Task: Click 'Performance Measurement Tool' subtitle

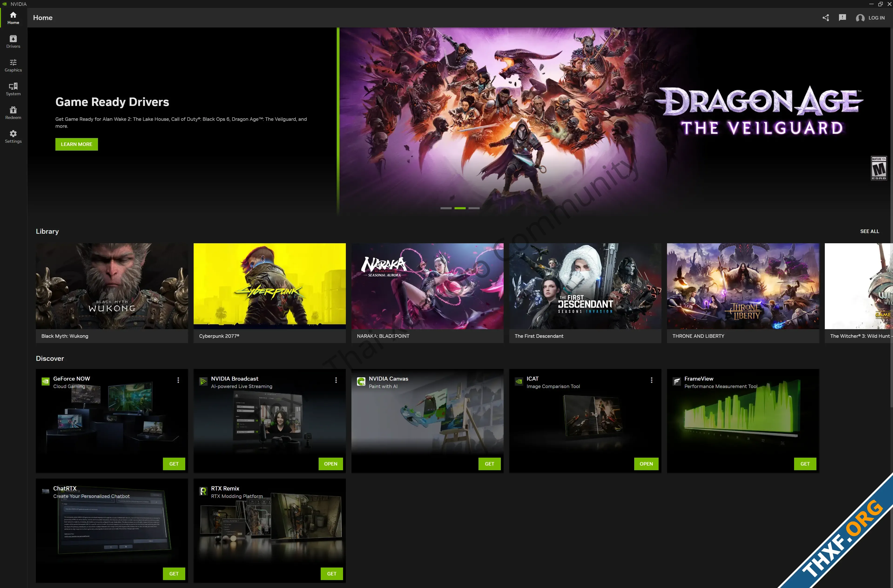Action: 721,386
